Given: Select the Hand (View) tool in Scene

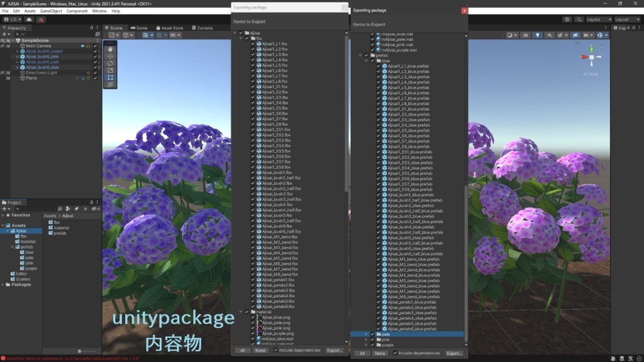Looking at the screenshot, I should tap(110, 49).
